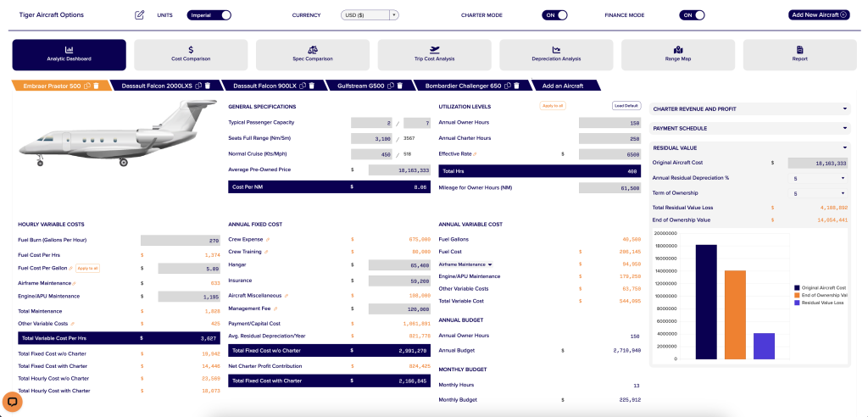Click the edit icon next to Other Variable Costs
Image resolution: width=868 pixels, height=417 pixels.
(x=73, y=324)
